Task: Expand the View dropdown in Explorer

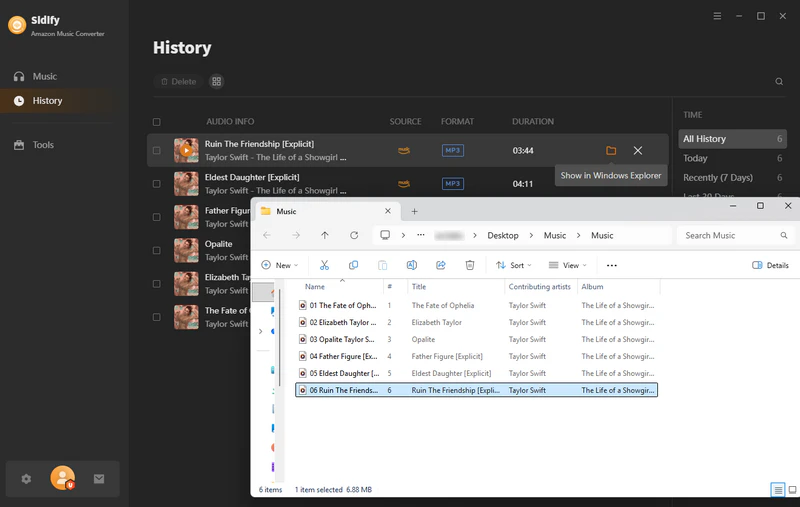Action: coord(568,265)
